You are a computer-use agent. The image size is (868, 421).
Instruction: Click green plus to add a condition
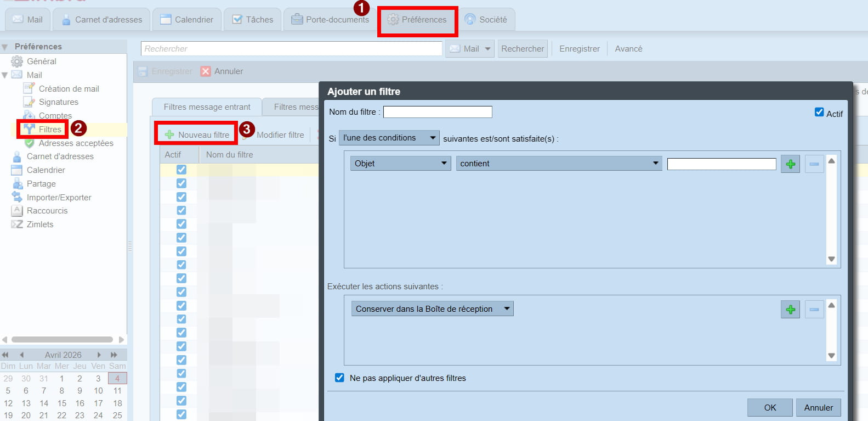click(x=790, y=164)
